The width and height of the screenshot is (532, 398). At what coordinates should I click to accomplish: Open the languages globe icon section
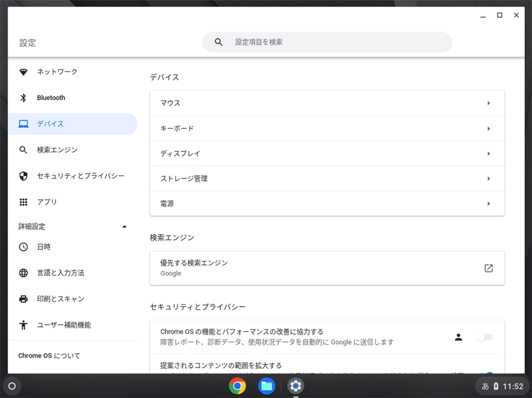point(24,273)
